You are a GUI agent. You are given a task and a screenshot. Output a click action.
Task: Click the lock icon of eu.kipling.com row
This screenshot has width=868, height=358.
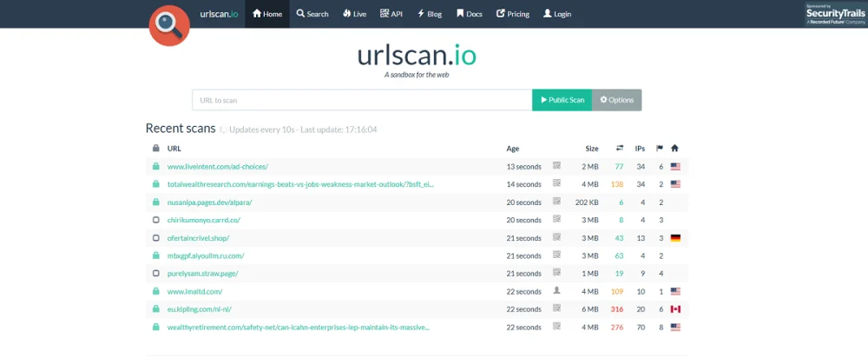(x=156, y=308)
